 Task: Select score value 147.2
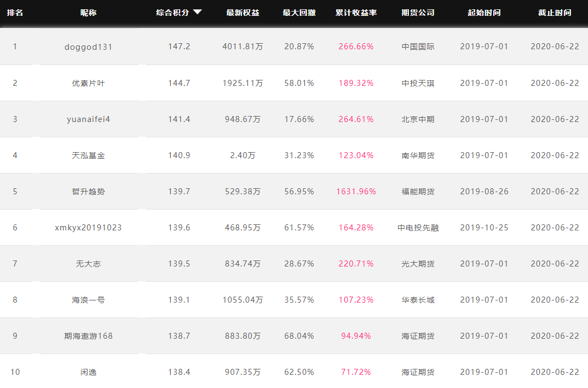tap(179, 47)
